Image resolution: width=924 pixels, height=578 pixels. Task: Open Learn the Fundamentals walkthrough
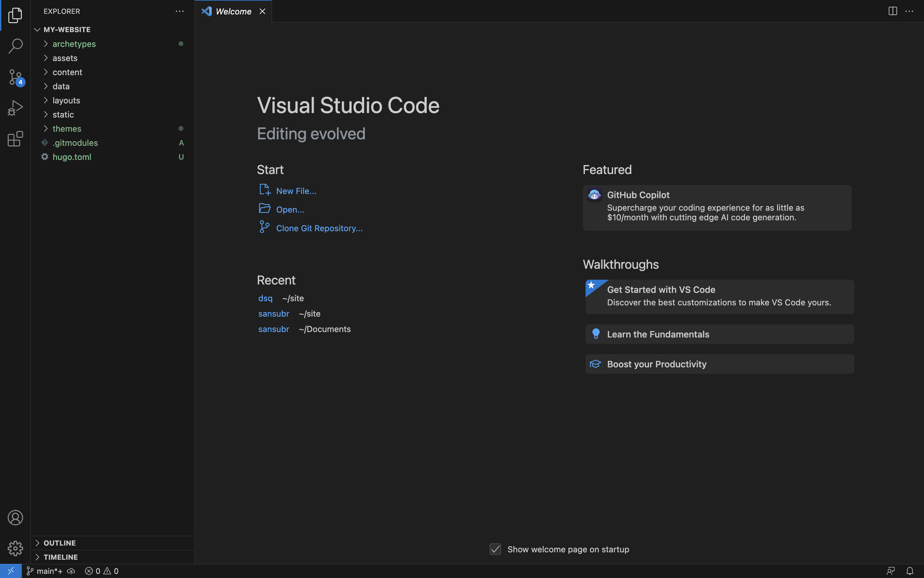(x=720, y=334)
